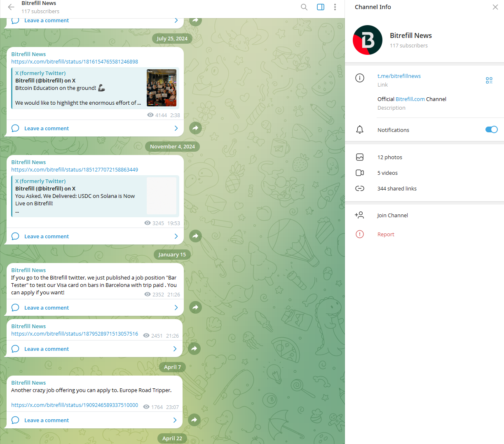Click the red report warning icon

coord(360,234)
